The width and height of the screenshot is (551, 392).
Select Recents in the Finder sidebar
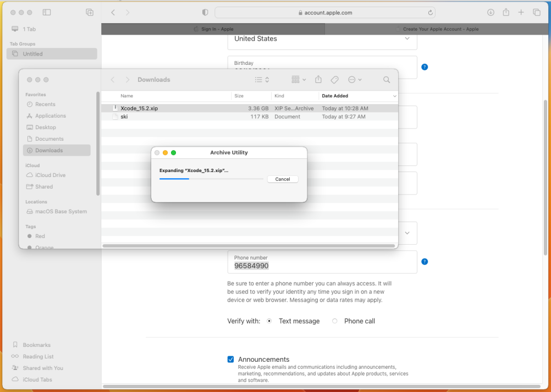57,104
